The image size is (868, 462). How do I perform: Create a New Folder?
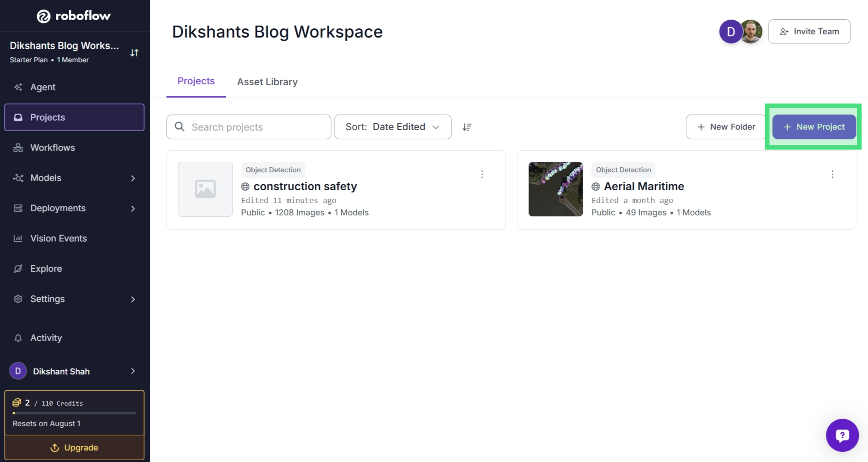pyautogui.click(x=726, y=127)
